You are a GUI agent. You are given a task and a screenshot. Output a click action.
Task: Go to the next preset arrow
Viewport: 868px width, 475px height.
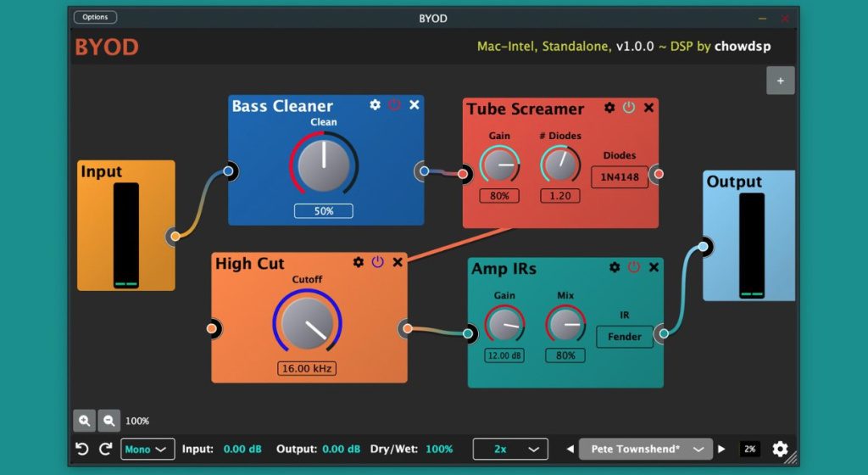[x=722, y=449]
